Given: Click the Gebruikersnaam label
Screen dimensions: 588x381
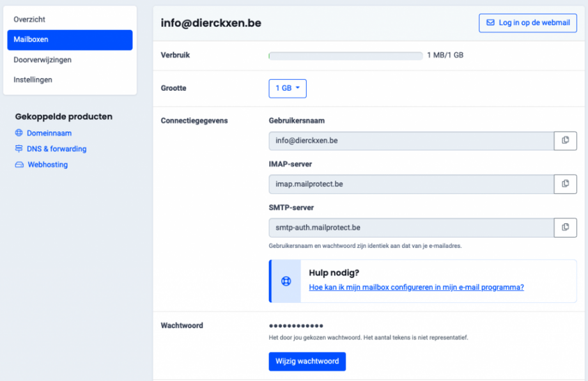Looking at the screenshot, I should (297, 121).
